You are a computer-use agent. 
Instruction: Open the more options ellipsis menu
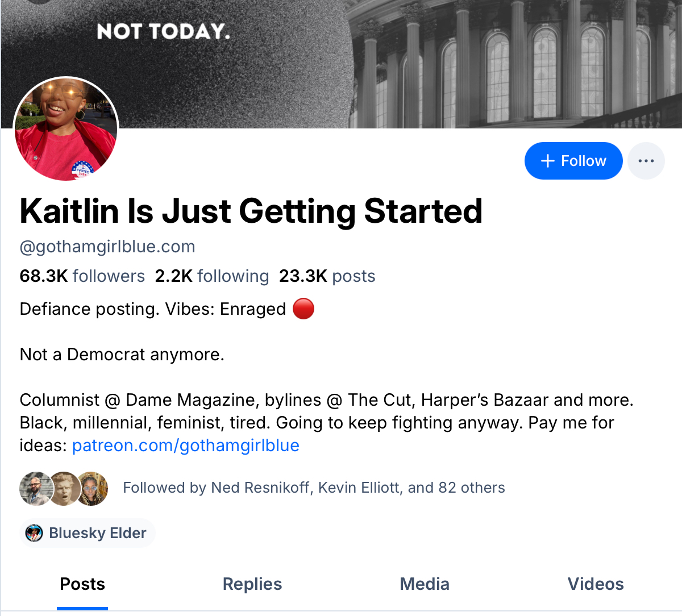[x=646, y=161]
